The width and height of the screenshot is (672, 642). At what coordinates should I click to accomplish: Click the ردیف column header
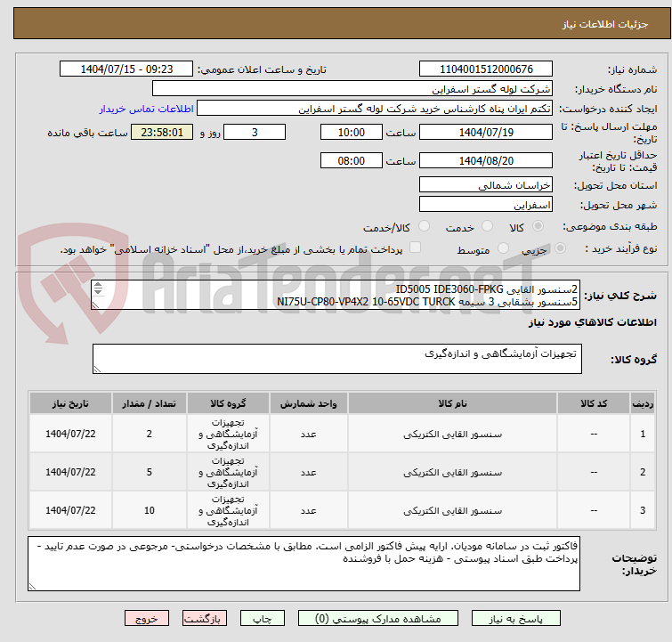(x=643, y=403)
